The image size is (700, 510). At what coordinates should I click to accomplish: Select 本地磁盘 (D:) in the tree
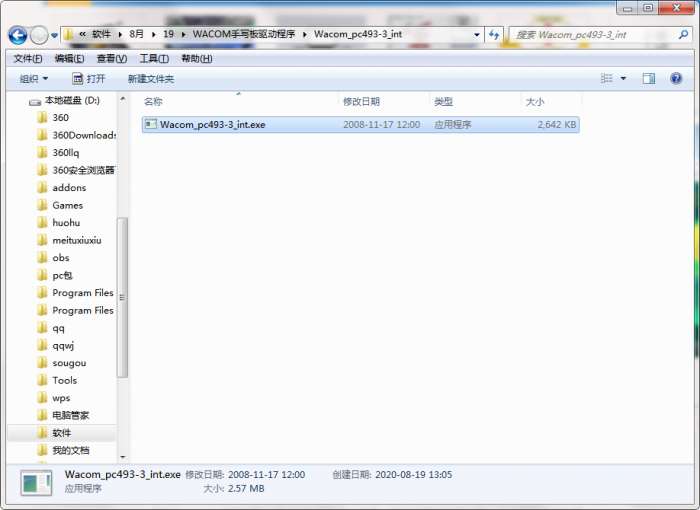72,100
